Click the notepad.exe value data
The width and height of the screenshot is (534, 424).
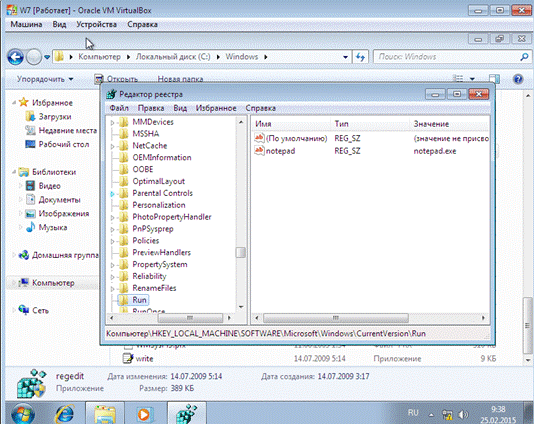pos(435,151)
